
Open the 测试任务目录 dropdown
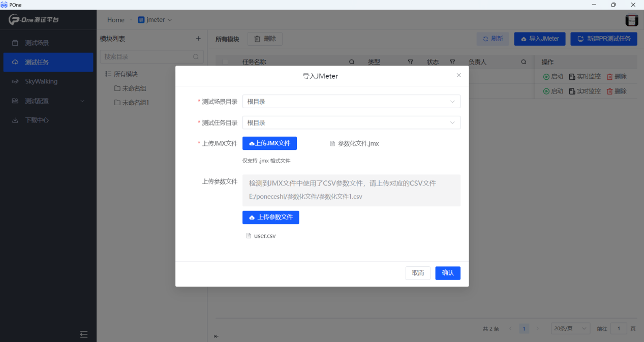pyautogui.click(x=351, y=123)
